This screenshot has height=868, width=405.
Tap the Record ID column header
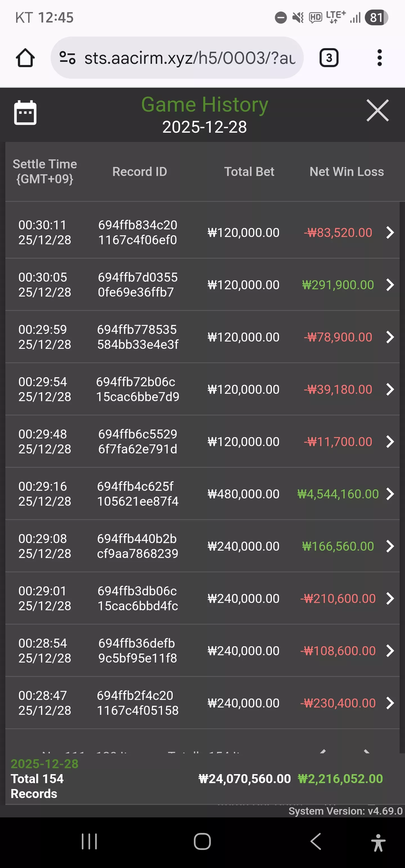coord(139,171)
